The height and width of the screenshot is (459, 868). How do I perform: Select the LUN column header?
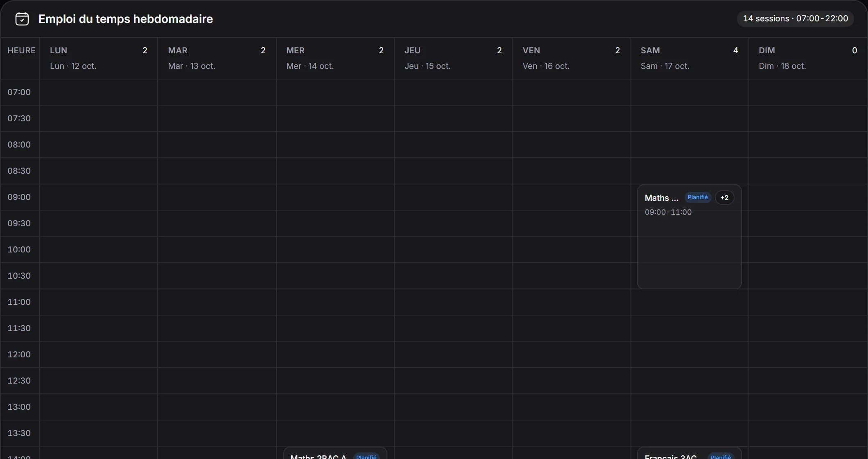coord(99,58)
